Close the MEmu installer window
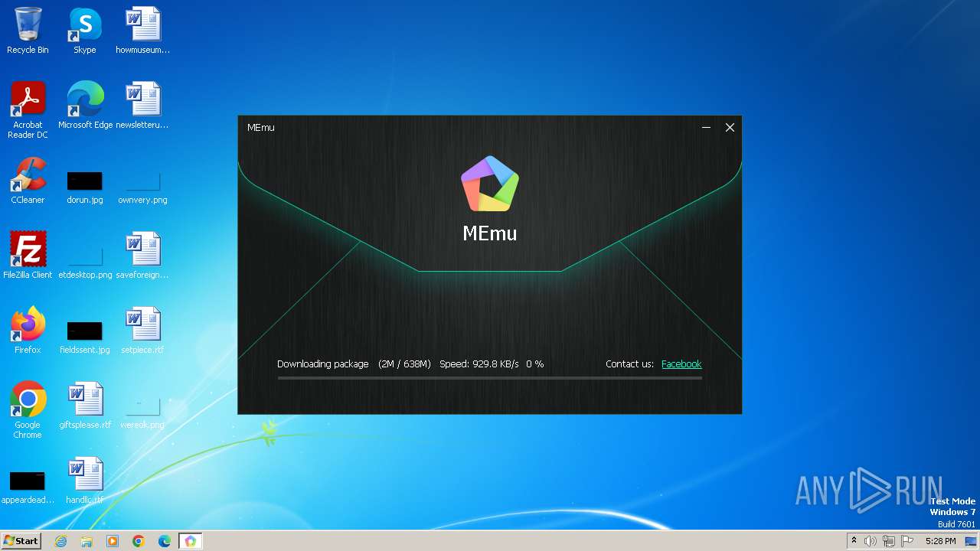Viewport: 980px width, 551px height. pyautogui.click(x=730, y=128)
